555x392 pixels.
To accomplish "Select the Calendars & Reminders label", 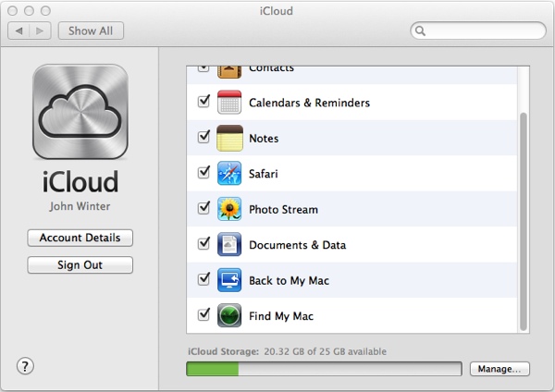I will (x=309, y=103).
